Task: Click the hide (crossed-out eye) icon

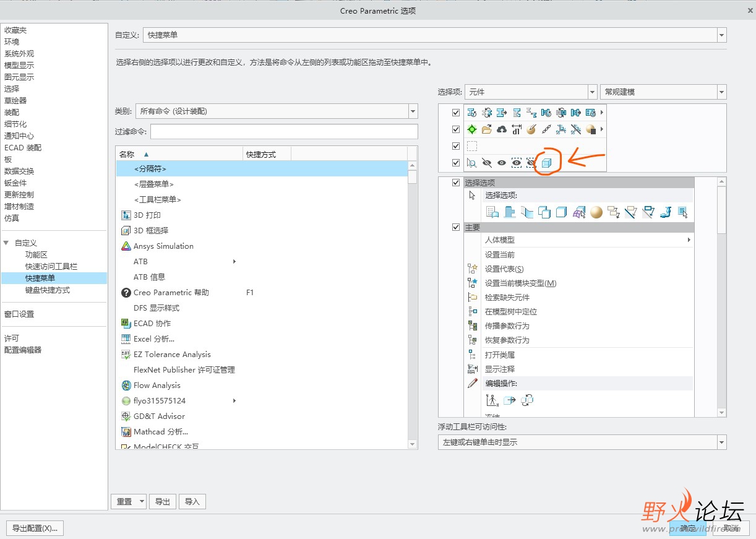Action: 486,163
